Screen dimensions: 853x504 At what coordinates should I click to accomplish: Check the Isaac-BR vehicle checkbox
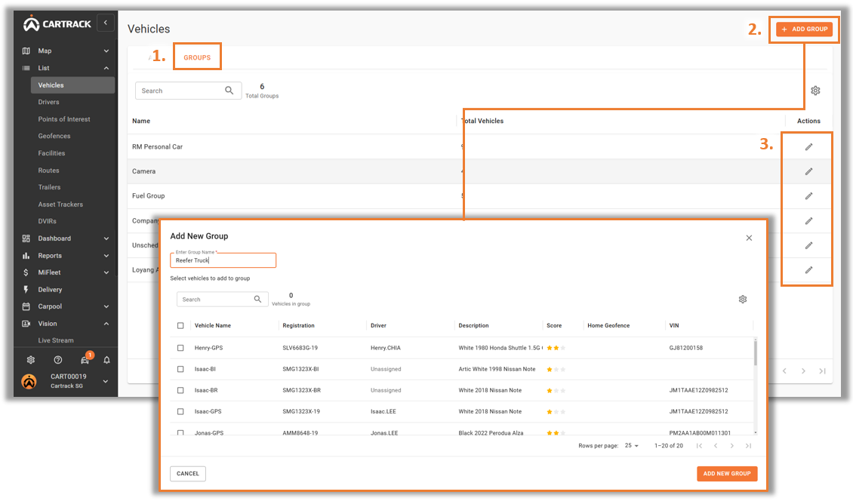pyautogui.click(x=180, y=390)
